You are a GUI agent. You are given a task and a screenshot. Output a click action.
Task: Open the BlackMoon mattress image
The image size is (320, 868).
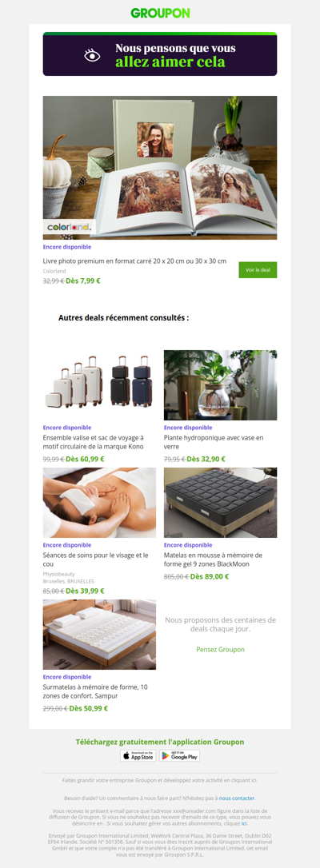[x=220, y=503]
